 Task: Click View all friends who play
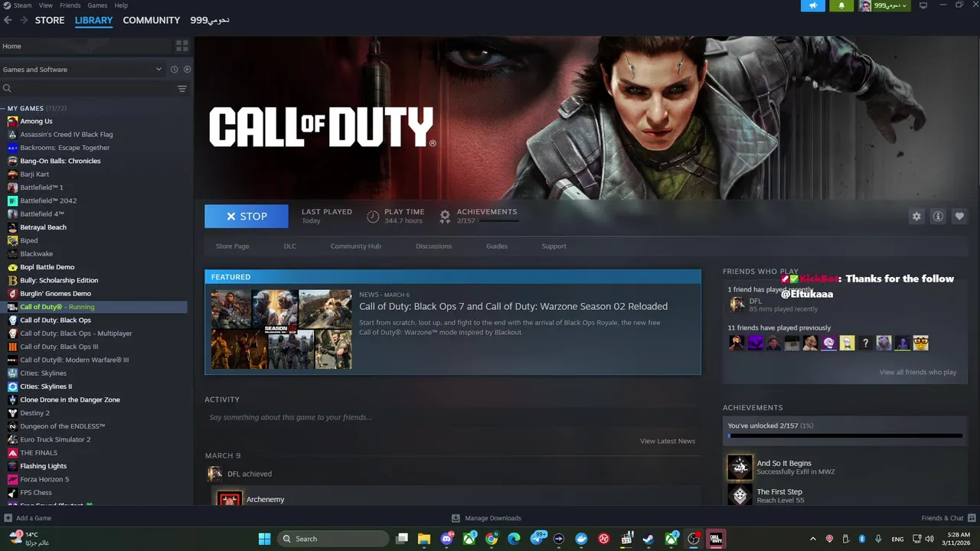[918, 372]
